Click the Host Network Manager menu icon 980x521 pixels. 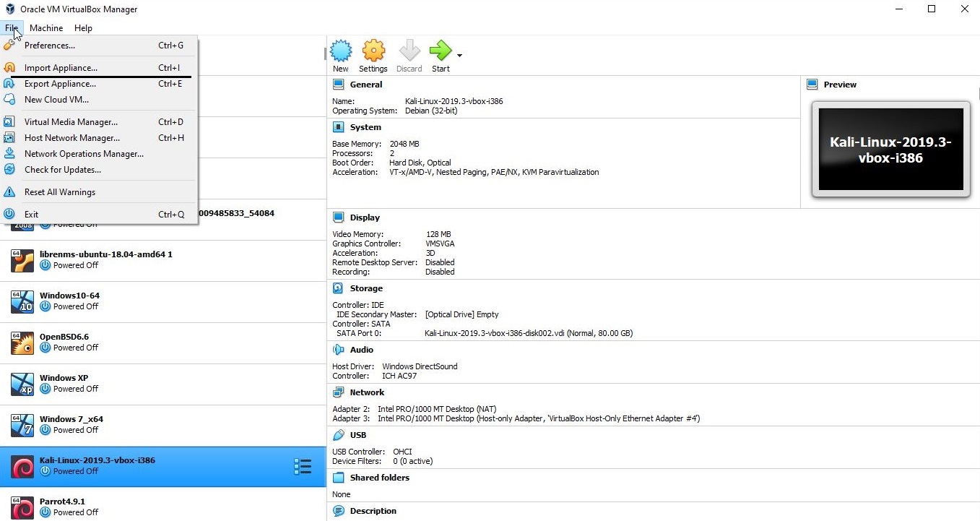[x=9, y=138]
